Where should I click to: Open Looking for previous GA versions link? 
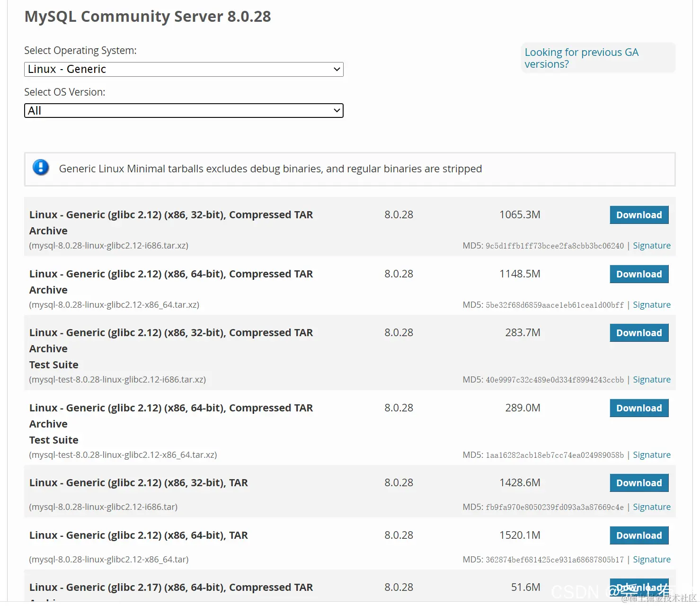tap(581, 58)
